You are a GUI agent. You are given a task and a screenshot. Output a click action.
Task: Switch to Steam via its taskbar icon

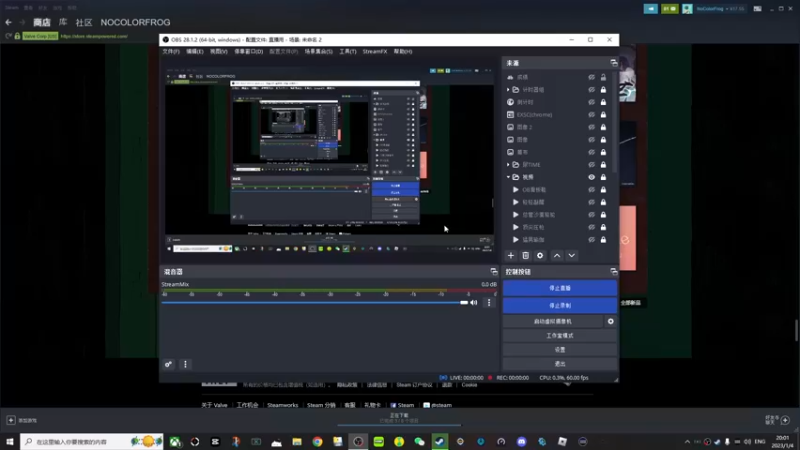pyautogui.click(x=440, y=442)
